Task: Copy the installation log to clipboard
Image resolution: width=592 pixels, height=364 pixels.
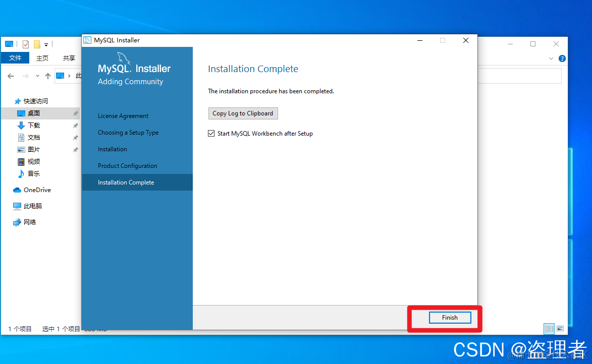Action: (x=243, y=113)
